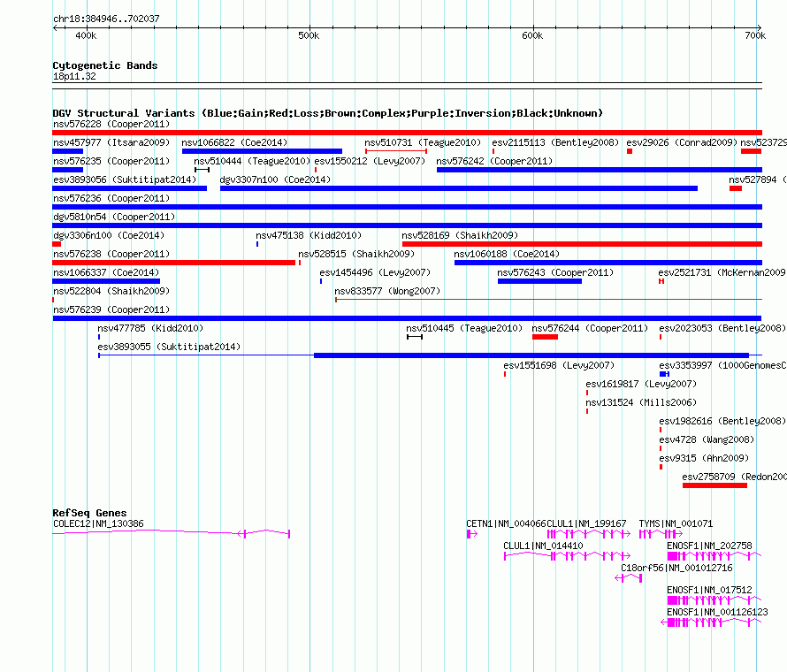
Task: Open esv3893056 (Suktitipat2014) variant
Action: tap(129, 188)
